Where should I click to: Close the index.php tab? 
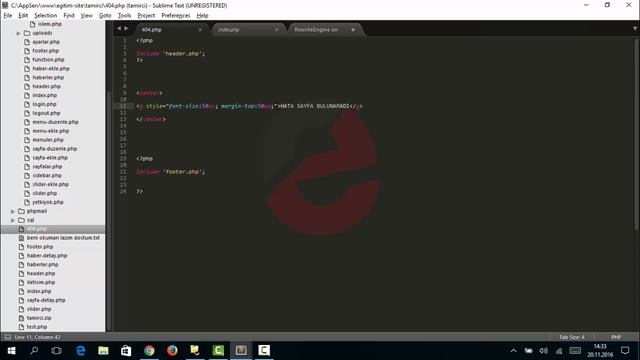[x=276, y=30]
